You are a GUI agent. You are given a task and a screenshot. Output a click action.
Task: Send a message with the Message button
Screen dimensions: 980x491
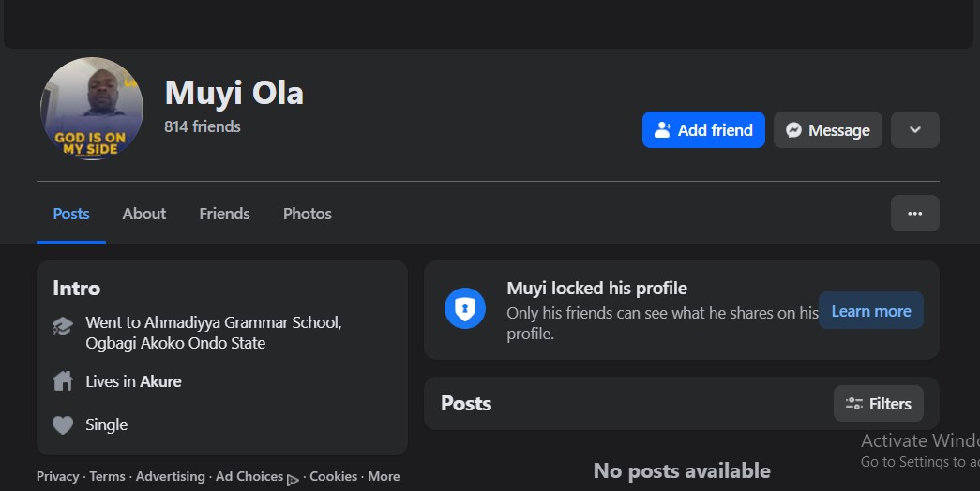(x=828, y=130)
